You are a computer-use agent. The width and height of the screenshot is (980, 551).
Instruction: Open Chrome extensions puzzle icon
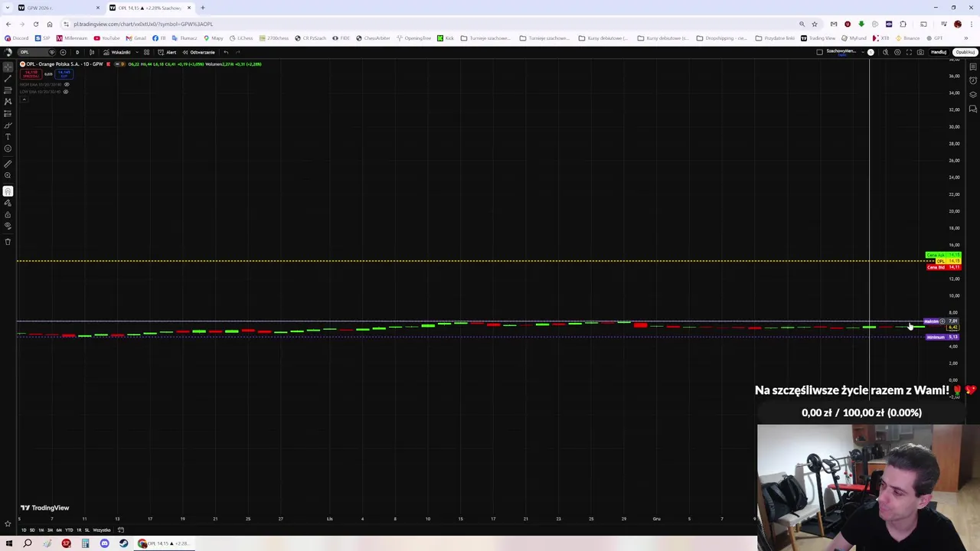[903, 24]
